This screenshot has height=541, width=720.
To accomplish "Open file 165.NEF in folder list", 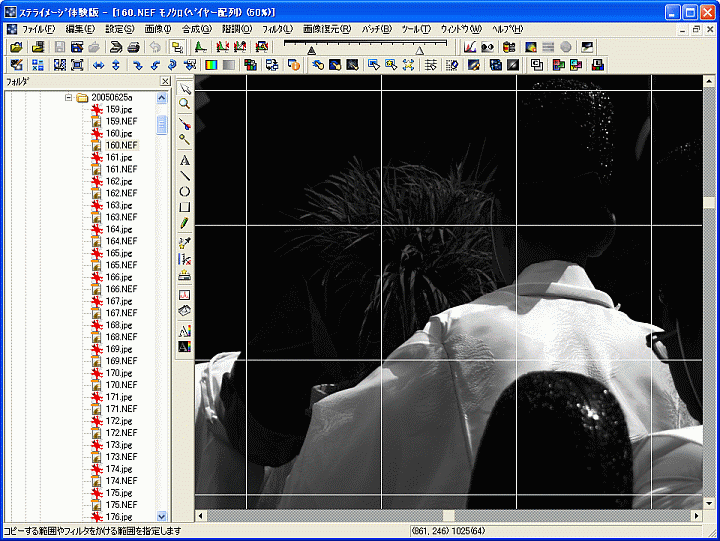I will click(x=120, y=265).
